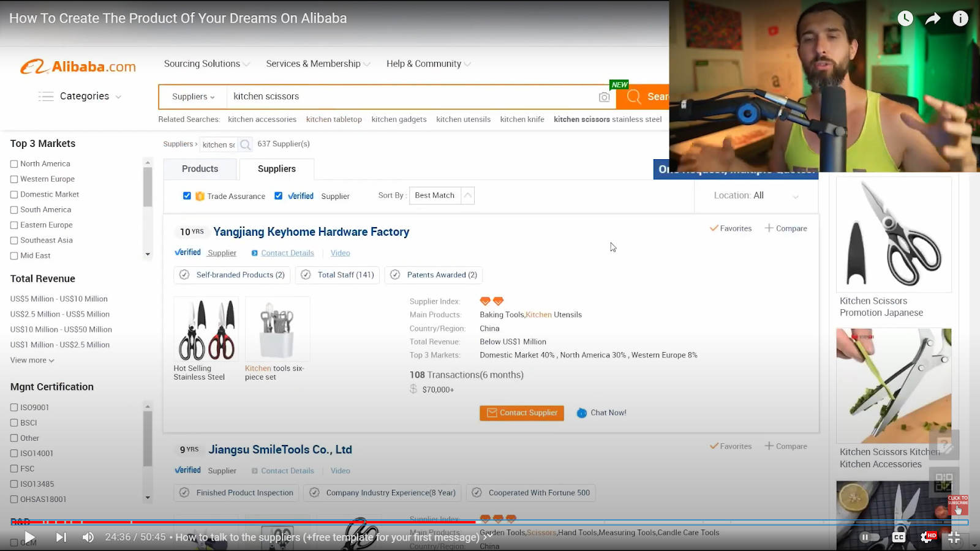Click the search magnifier in supplier breadcrumb
Viewport: 980px width, 551px height.
click(x=245, y=144)
